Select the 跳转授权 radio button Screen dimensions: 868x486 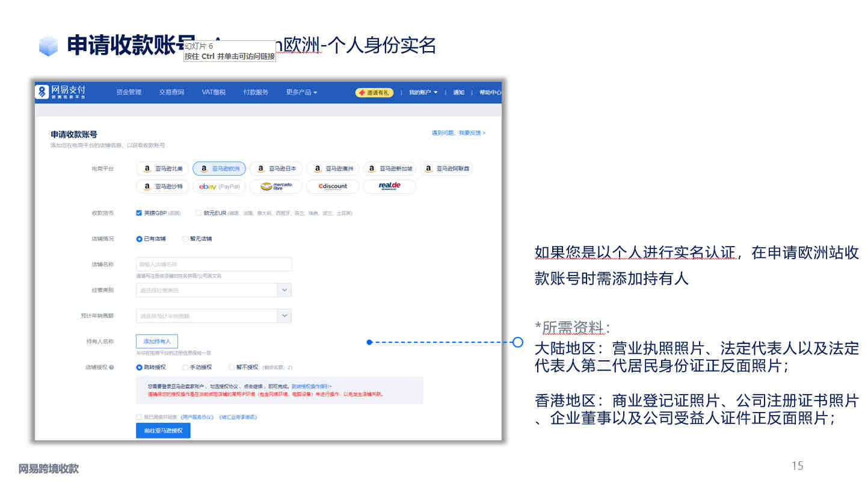(x=139, y=367)
